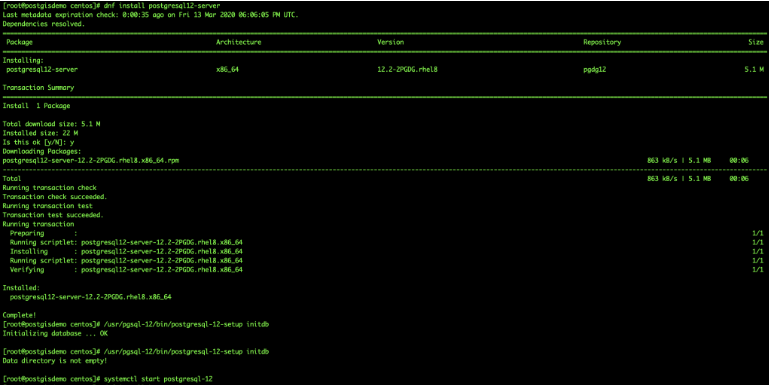This screenshot has height=385, width=769.
Task: Click 'Total download size: 5.1 M' line
Action: coord(51,124)
